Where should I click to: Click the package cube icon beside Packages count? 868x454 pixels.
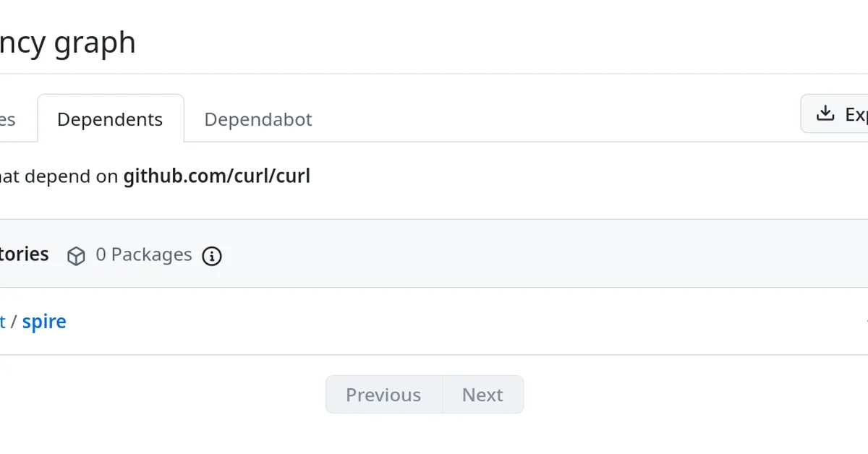point(76,255)
